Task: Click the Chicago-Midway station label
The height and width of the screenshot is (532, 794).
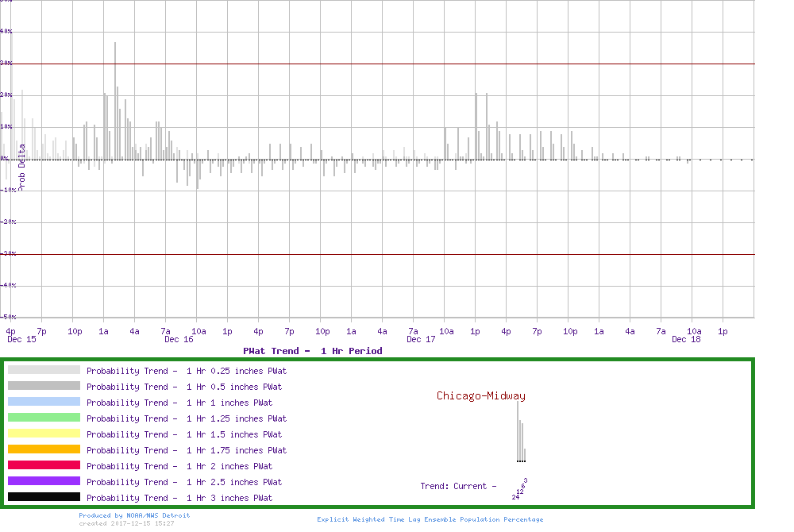Action: pos(480,396)
